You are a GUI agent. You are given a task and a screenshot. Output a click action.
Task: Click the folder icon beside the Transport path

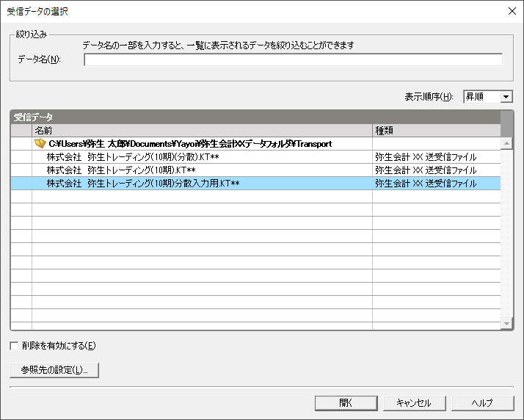(40, 144)
